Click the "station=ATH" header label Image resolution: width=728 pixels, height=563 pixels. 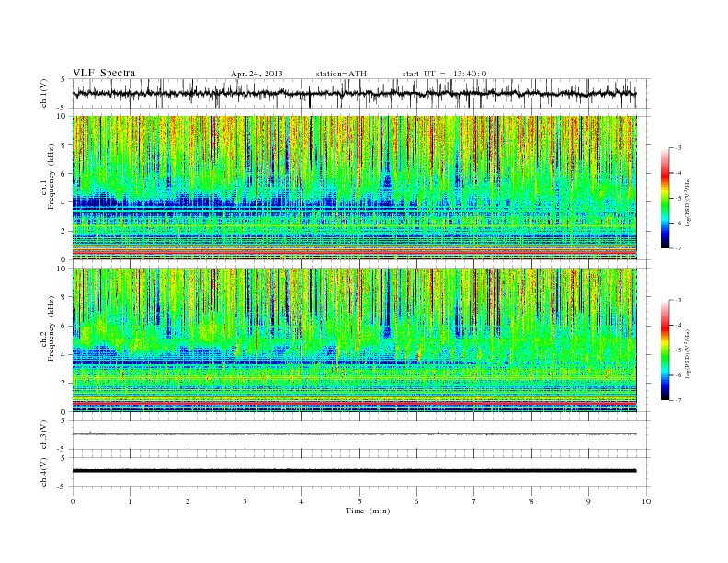click(x=341, y=74)
